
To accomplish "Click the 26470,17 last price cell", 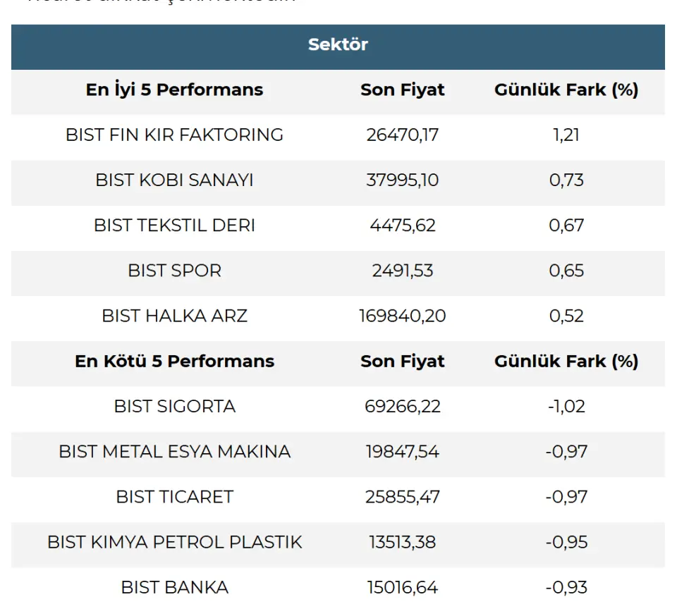I will click(x=403, y=135).
